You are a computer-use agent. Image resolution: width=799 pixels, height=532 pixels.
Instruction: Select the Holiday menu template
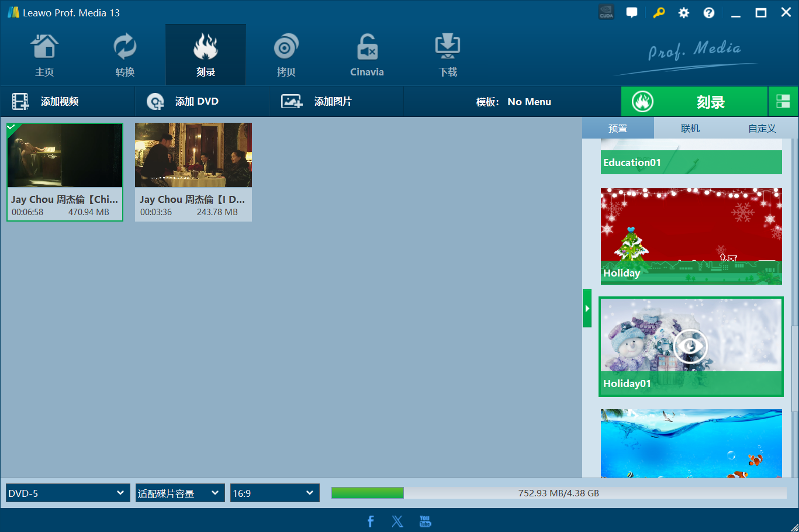point(691,236)
